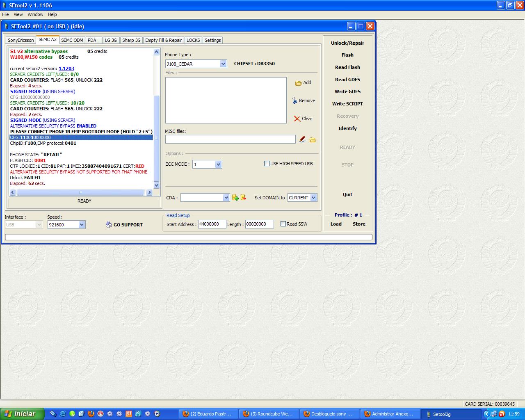Click the log's horizontal scrollbar thumb
Viewport: 525px width, 420px height.
[80, 192]
